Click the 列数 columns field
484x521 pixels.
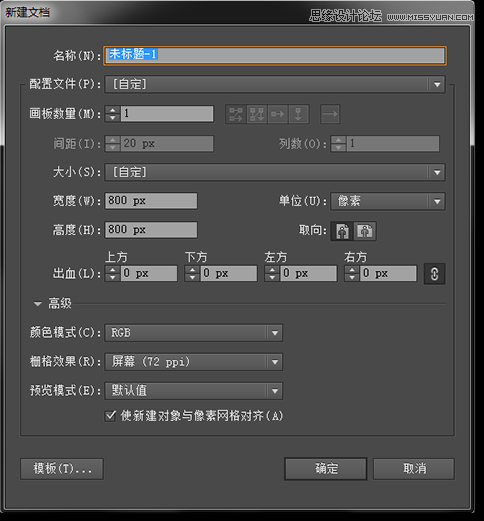click(x=393, y=144)
